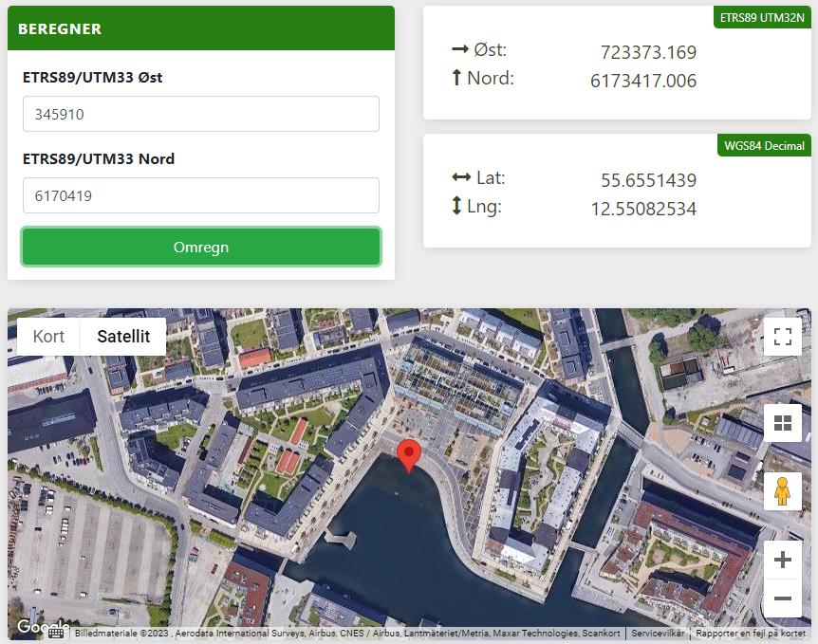Click the WGS84 Decimal badge
Screen dimensions: 818x644
tap(764, 145)
